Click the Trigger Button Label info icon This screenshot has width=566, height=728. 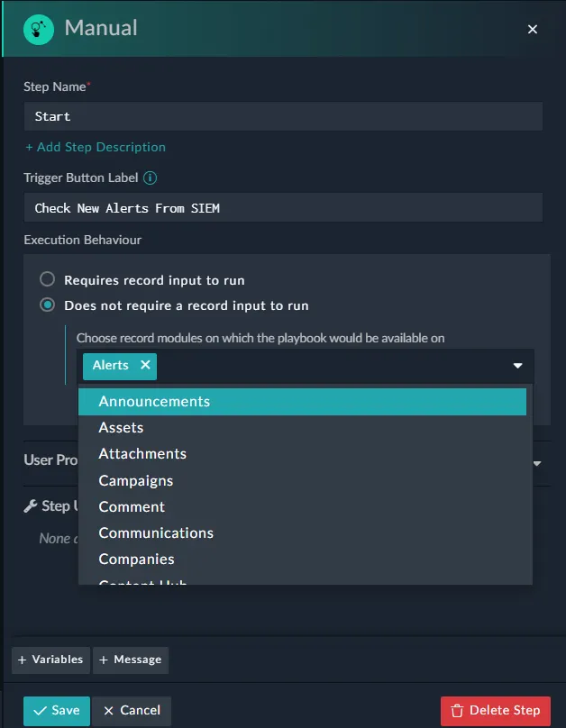point(151,178)
